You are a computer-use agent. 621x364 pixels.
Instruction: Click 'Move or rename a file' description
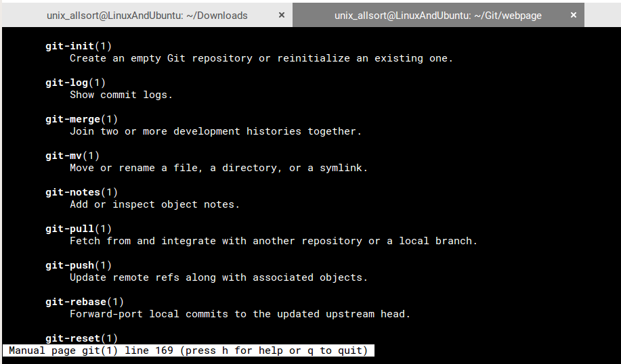tap(219, 168)
